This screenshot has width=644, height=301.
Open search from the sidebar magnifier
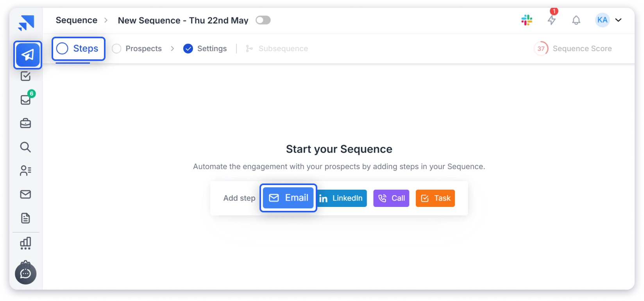click(25, 147)
